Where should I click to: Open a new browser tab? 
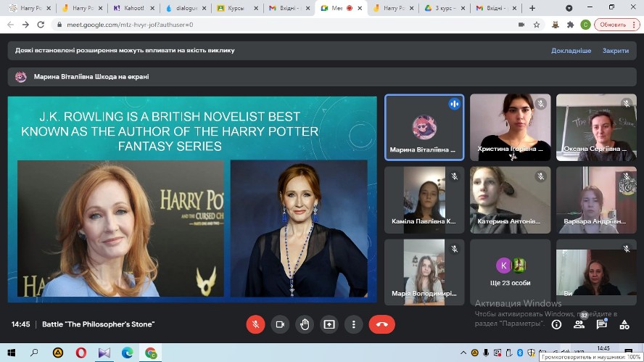[532, 8]
